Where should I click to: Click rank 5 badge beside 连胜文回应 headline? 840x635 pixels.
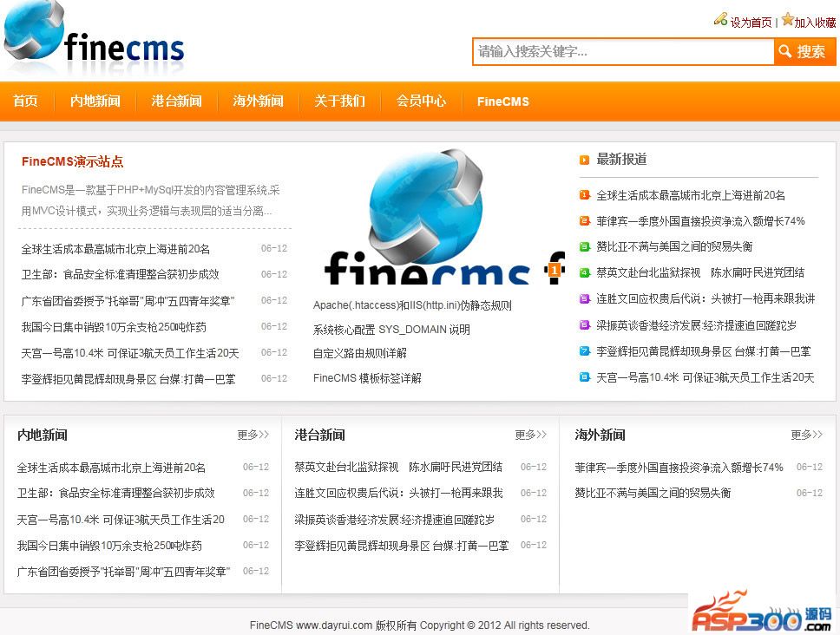[585, 298]
